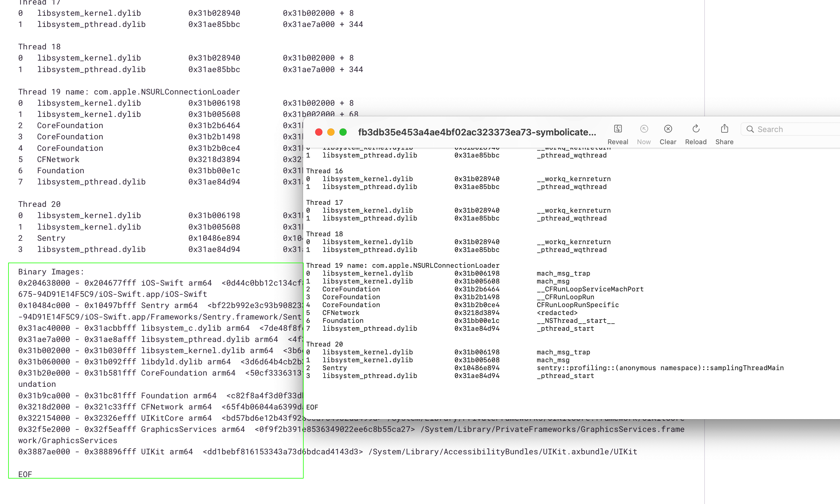Image resolution: width=840 pixels, height=504 pixels.
Task: Click the green zoom window button
Action: [x=343, y=132]
